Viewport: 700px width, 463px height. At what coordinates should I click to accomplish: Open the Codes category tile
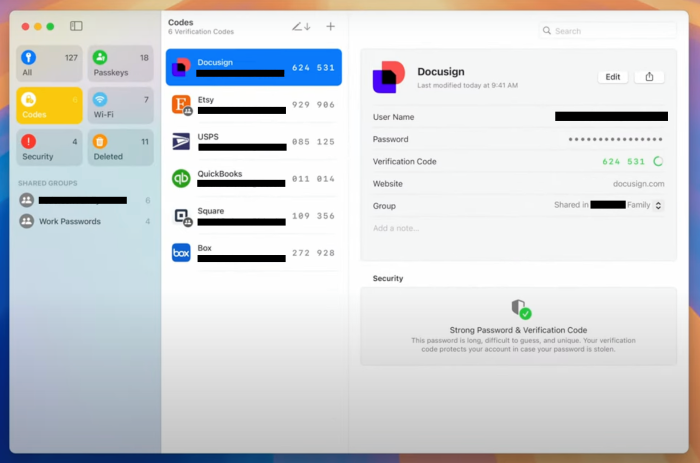tap(50, 105)
